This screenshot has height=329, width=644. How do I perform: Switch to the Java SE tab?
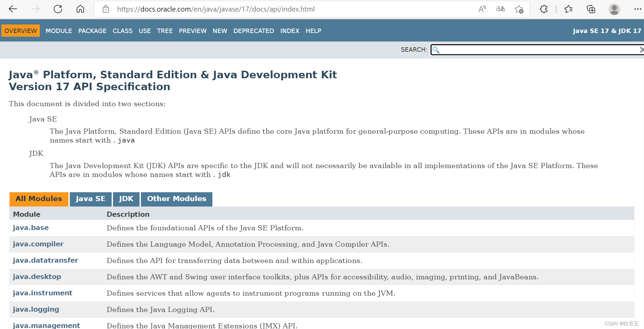click(x=91, y=199)
